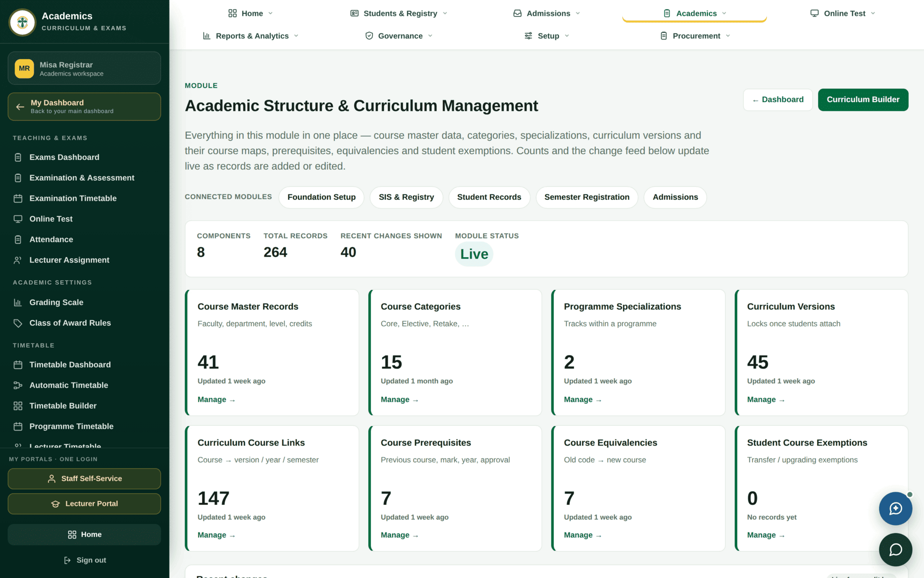924x578 pixels.
Task: Click the Students & Registry ID card icon
Action: tap(355, 13)
